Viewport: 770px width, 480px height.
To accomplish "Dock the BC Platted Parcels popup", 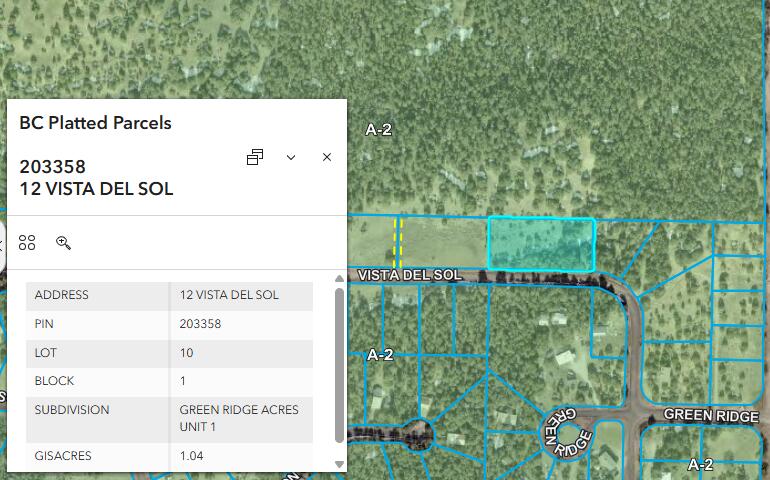I will (x=255, y=157).
